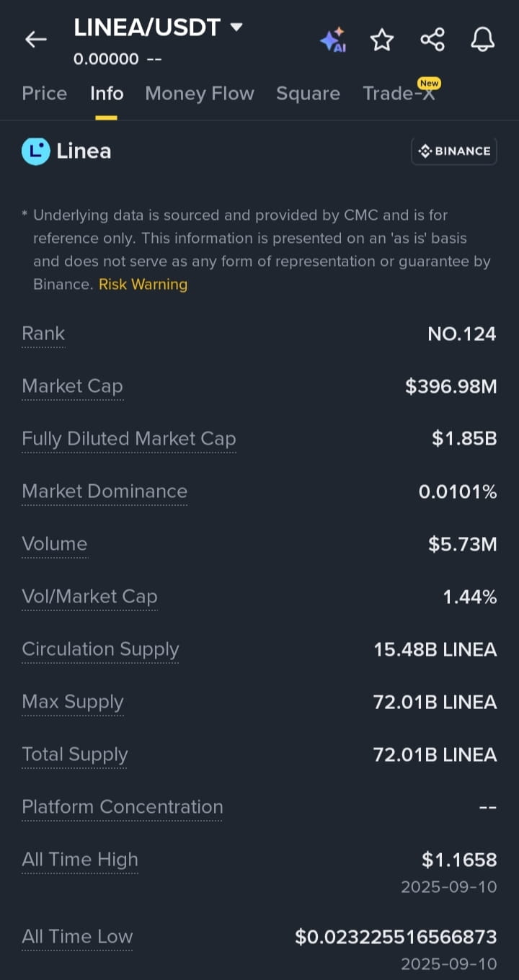Open the AI assistant sparkle icon
The height and width of the screenshot is (980, 519).
click(333, 40)
